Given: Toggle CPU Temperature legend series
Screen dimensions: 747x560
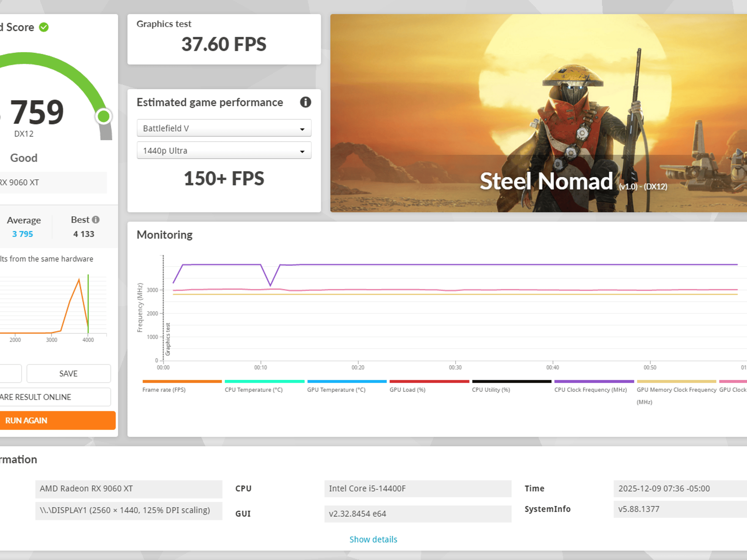Looking at the screenshot, I should click(264, 386).
